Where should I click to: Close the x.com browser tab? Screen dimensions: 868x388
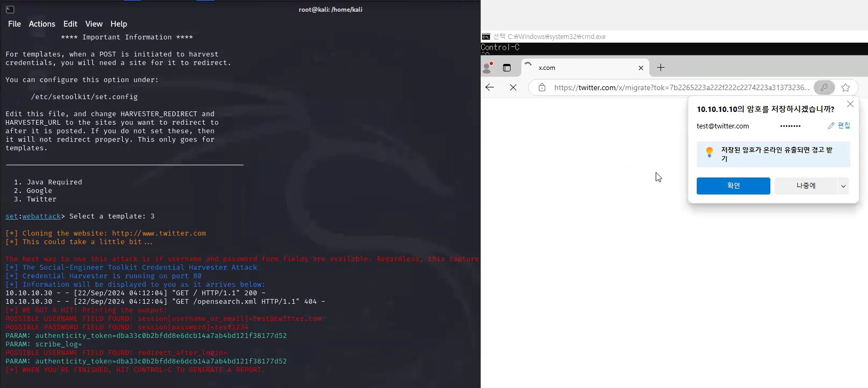[641, 68]
